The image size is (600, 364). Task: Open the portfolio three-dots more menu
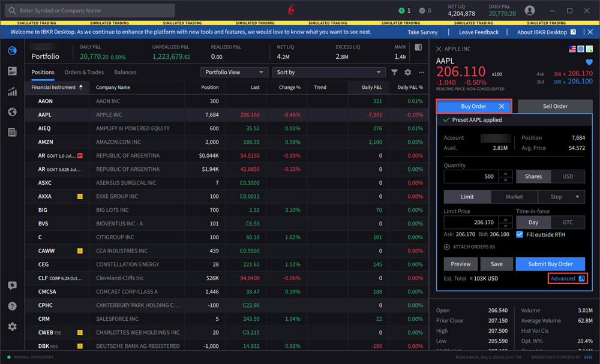pyautogui.click(x=421, y=73)
